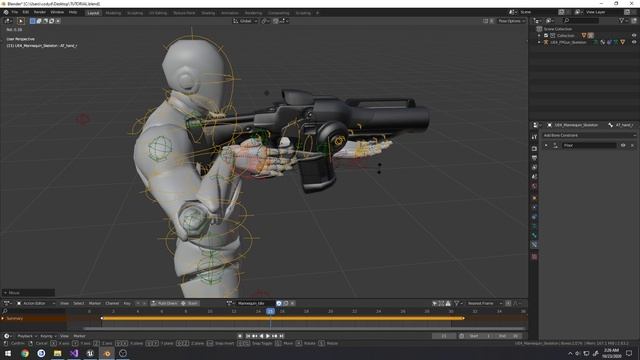Switch to the Modeling workspace tab

click(x=113, y=13)
